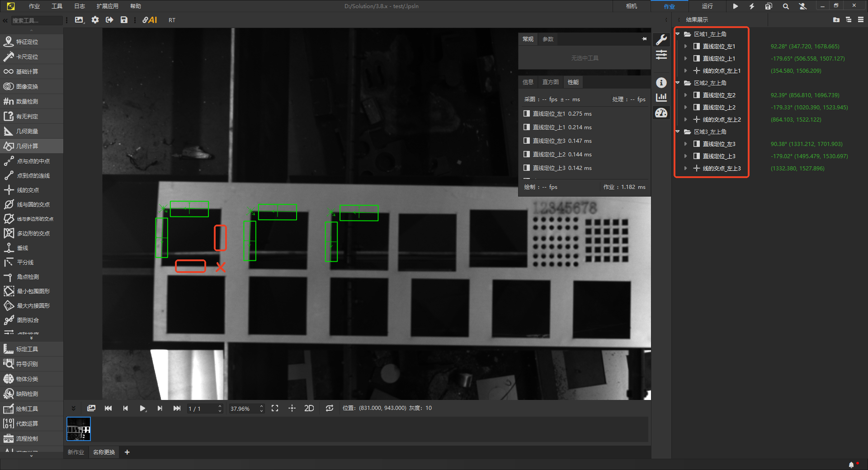Image resolution: width=868 pixels, height=470 pixels.
Task: Open the 角点检测 corner detection tool
Action: tap(28, 277)
